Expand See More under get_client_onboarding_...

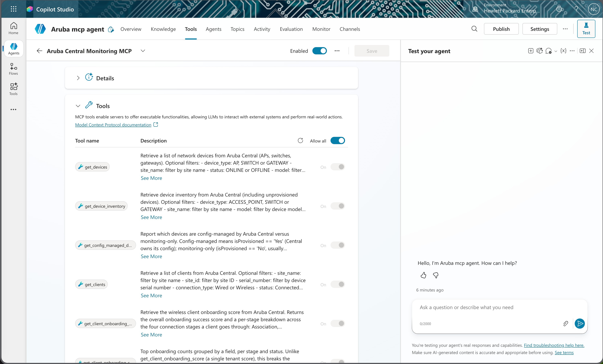[x=151, y=335]
